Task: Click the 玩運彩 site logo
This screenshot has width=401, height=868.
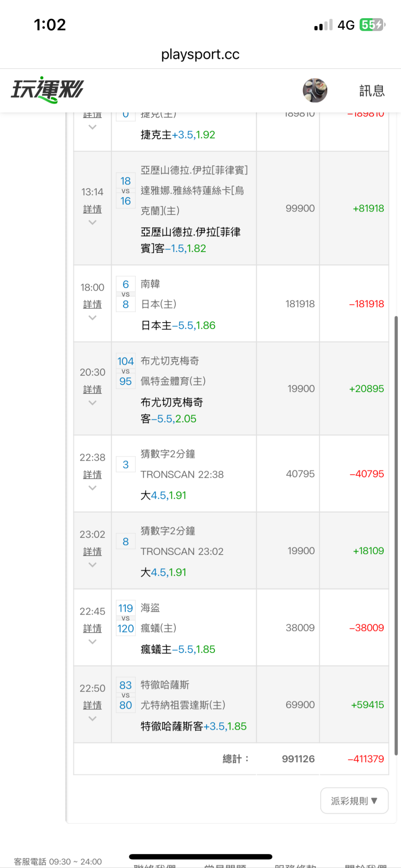Action: (x=47, y=90)
